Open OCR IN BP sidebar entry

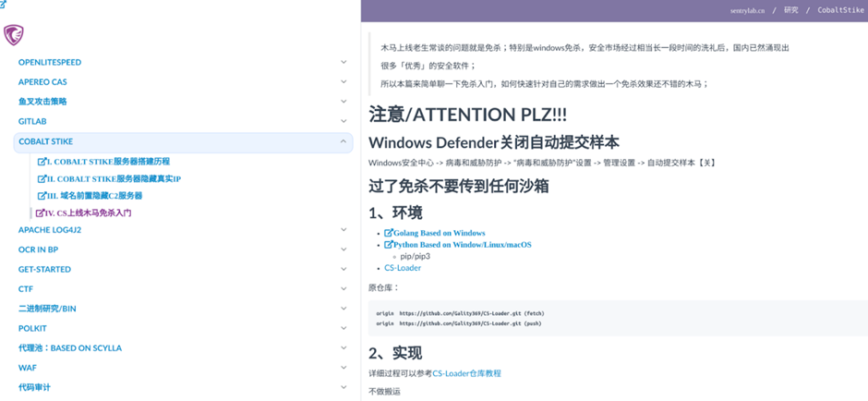pos(38,249)
